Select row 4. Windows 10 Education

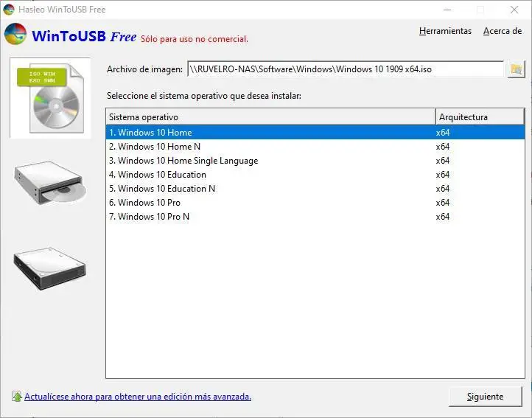(x=315, y=175)
